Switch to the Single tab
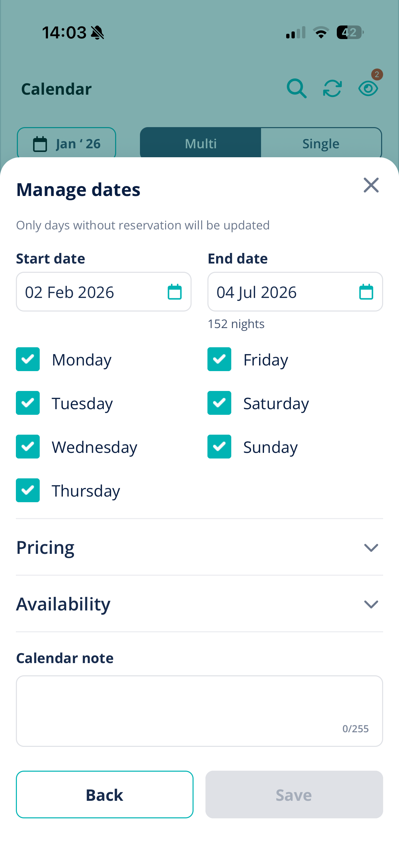The width and height of the screenshot is (399, 868). 321,144
